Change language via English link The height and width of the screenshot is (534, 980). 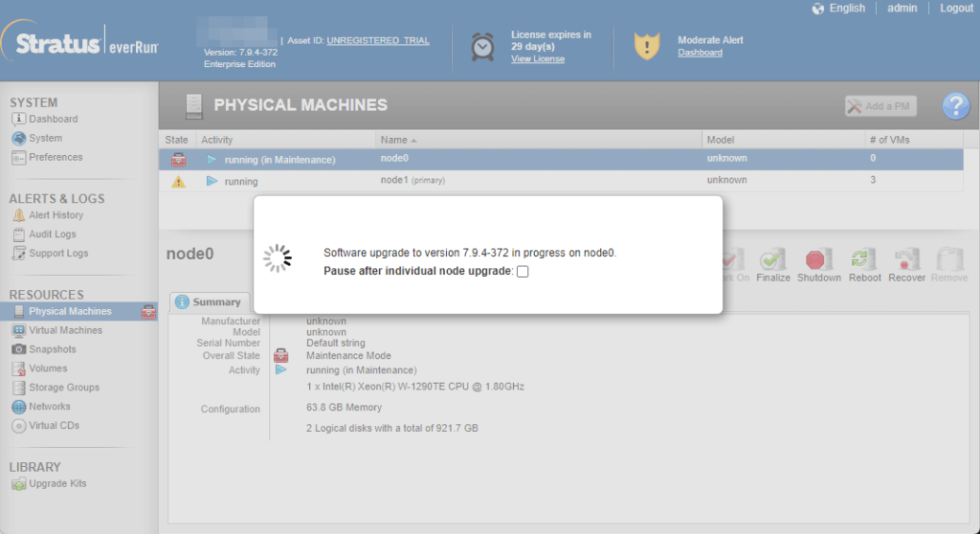click(847, 8)
